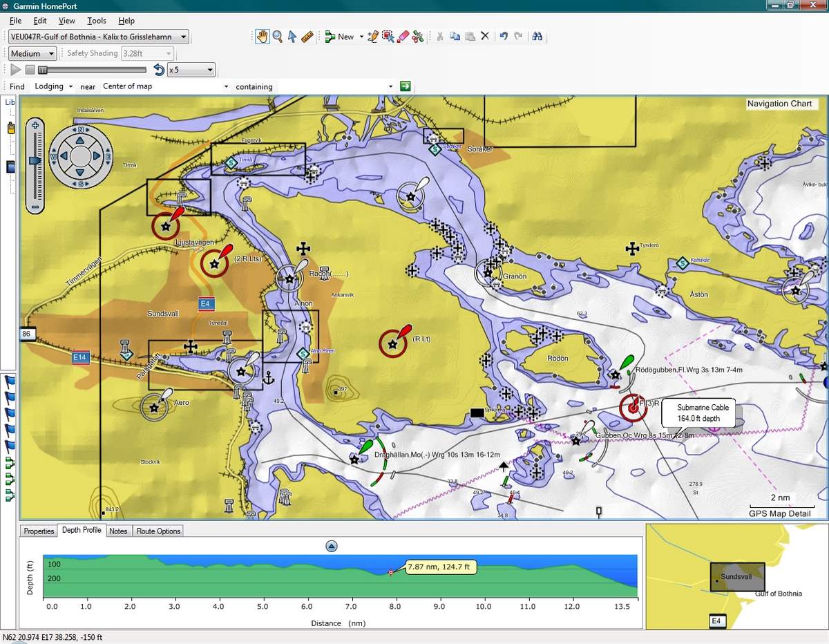The image size is (829, 644).
Task: Open the x5 playback speed dropdown
Action: 191,70
